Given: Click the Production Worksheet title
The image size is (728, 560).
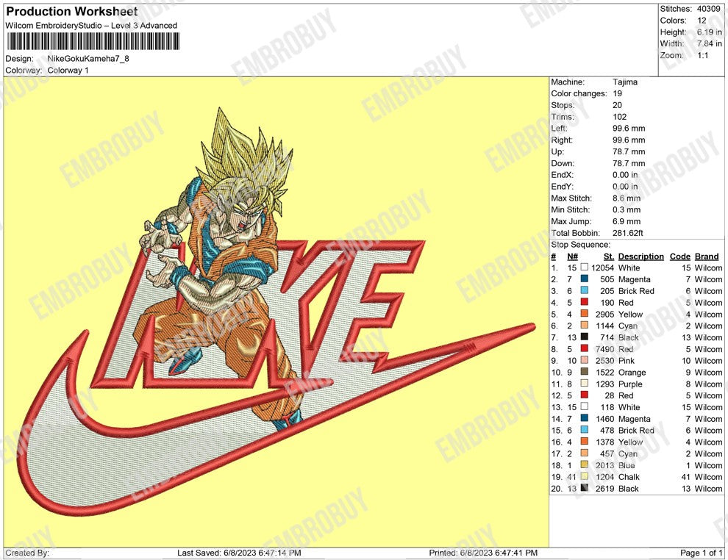Looking at the screenshot, I should 72,12.
